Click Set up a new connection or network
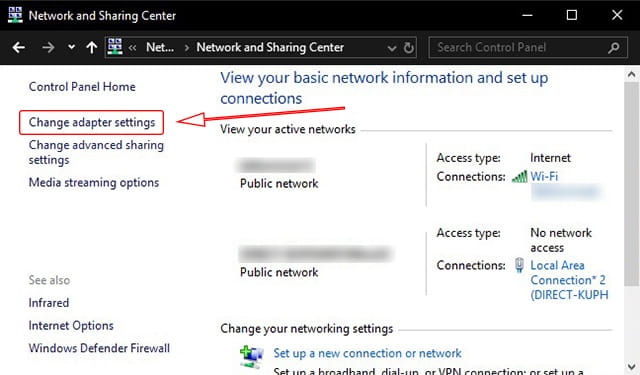This screenshot has height=375, width=640. pyautogui.click(x=367, y=353)
